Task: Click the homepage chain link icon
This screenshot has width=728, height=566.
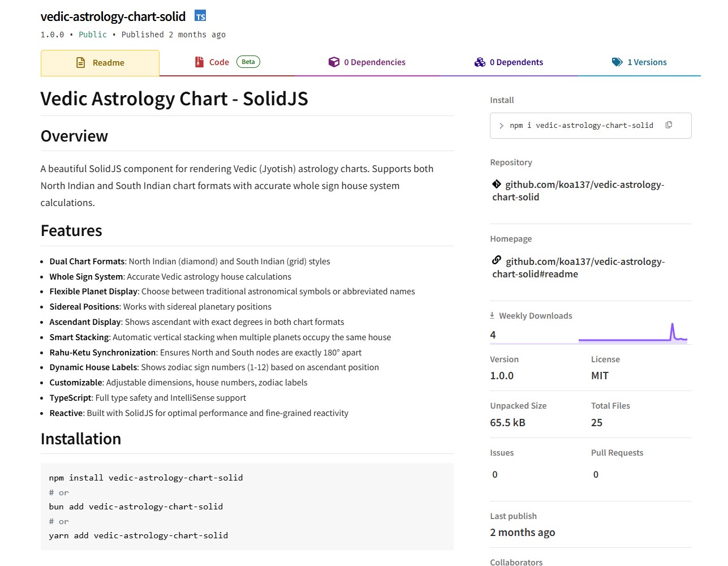Action: click(x=497, y=260)
